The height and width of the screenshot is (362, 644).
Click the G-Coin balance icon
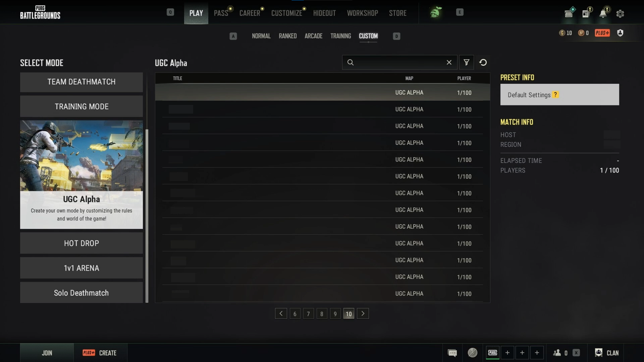click(562, 33)
